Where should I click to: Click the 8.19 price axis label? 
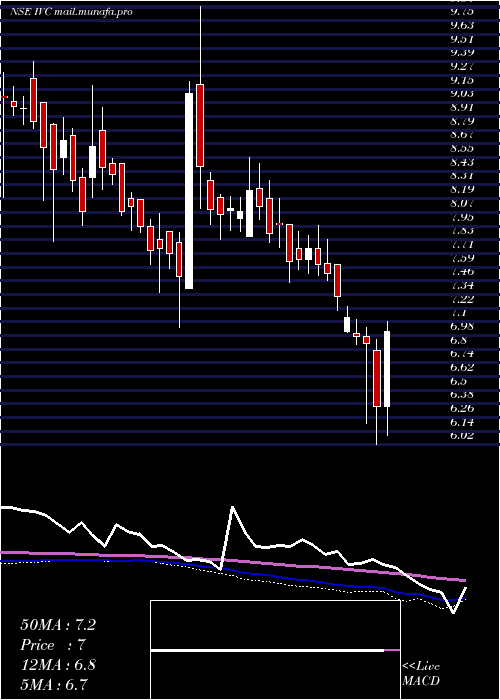pyautogui.click(x=462, y=189)
